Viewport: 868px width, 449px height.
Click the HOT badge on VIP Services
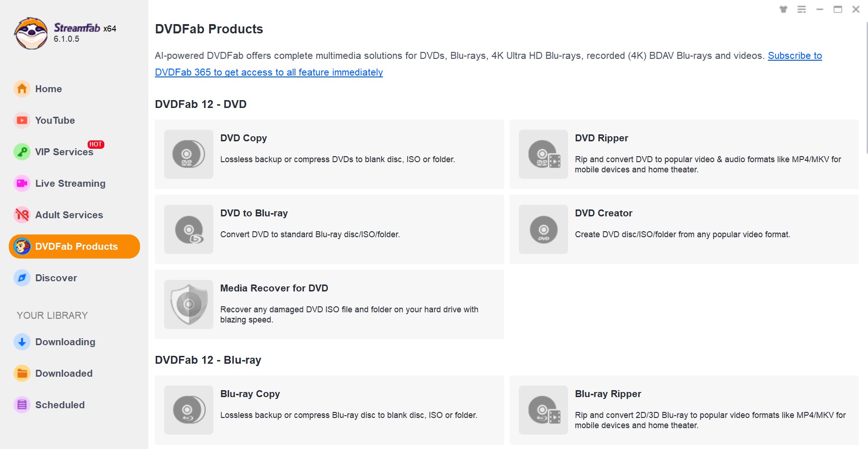[96, 144]
